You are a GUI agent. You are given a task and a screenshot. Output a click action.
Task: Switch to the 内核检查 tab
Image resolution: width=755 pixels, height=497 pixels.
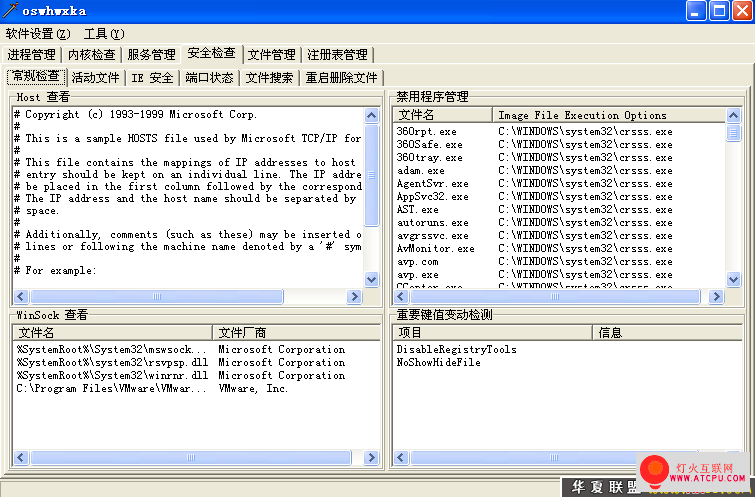coord(91,54)
